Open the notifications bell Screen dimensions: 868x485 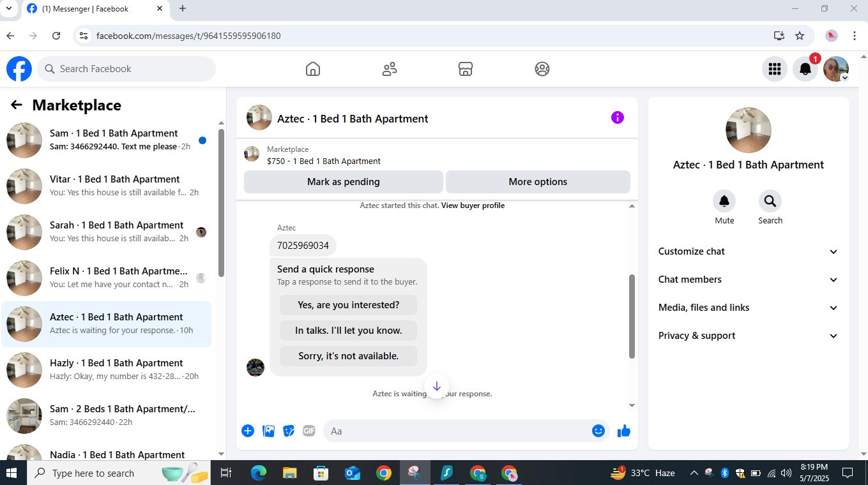805,69
